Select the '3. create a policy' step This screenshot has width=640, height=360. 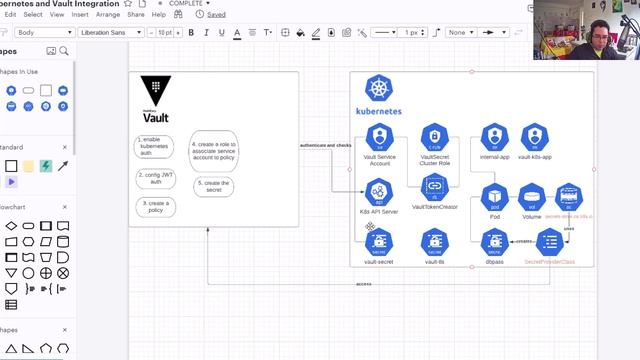[x=156, y=207]
